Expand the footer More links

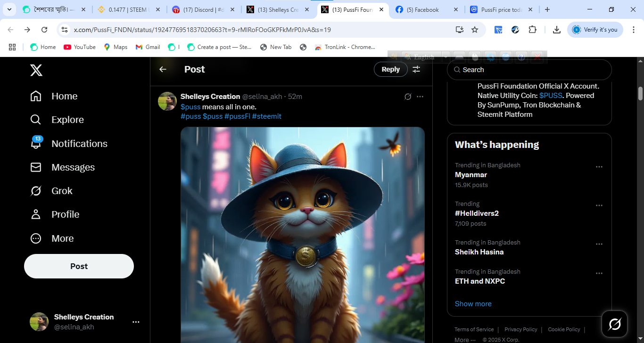(465, 340)
